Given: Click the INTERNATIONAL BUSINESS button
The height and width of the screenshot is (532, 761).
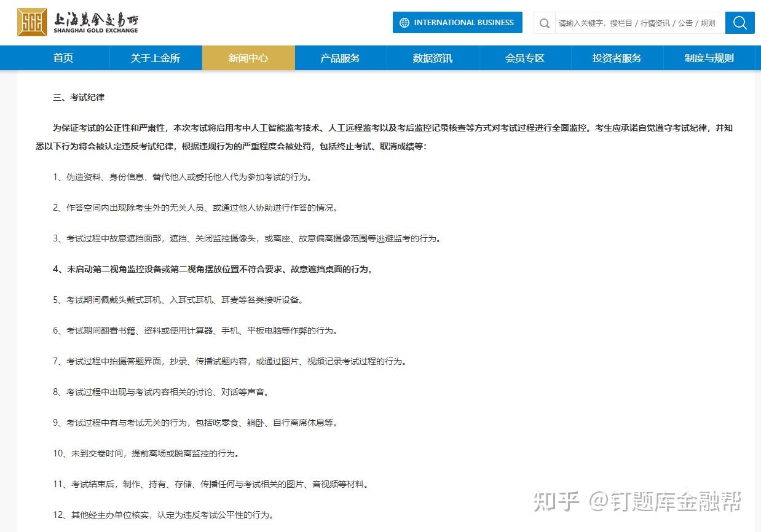Looking at the screenshot, I should tap(457, 22).
